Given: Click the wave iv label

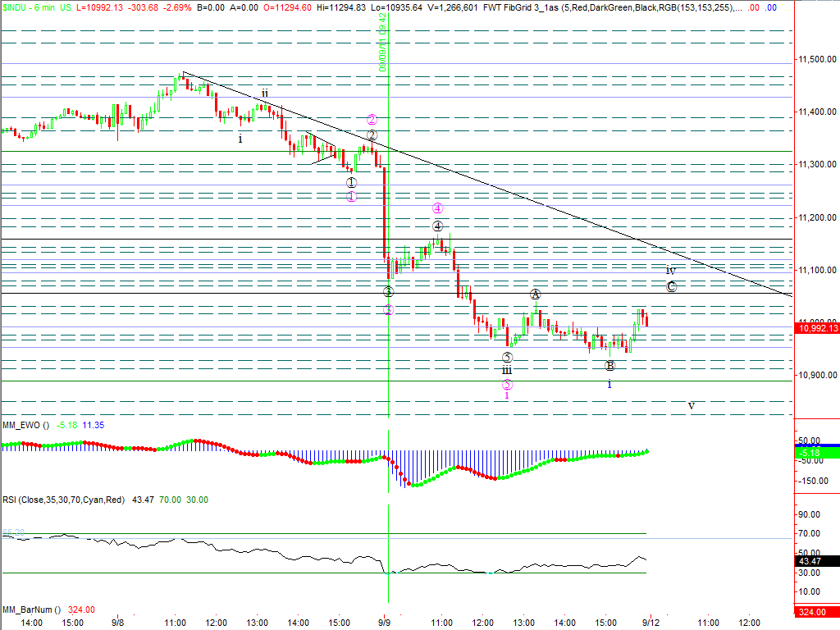Looking at the screenshot, I should 671,271.
